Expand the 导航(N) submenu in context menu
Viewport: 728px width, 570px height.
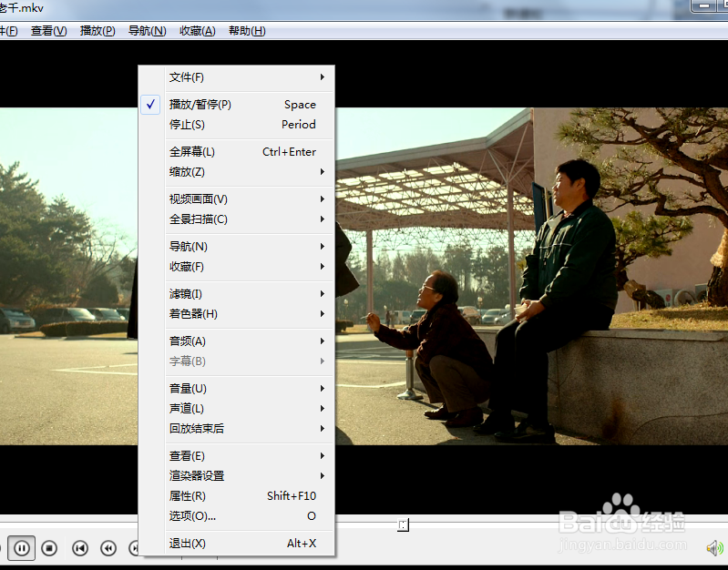click(x=237, y=247)
